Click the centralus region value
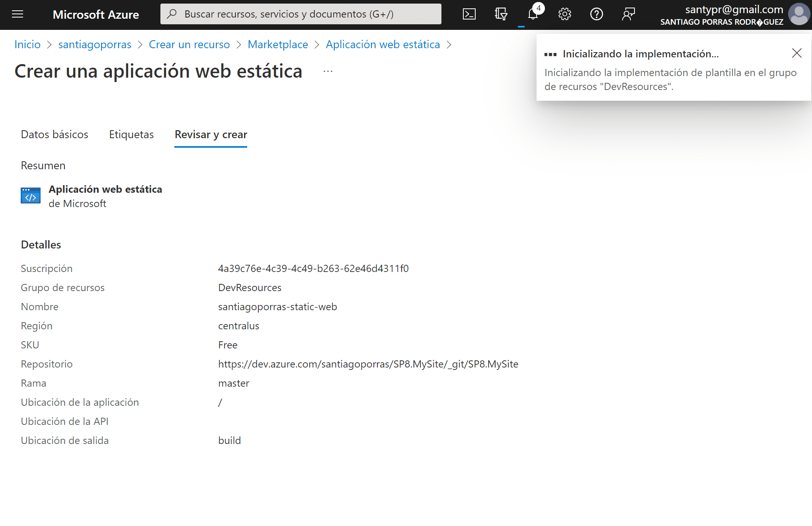Screen dimensions: 812x526 coord(238,326)
